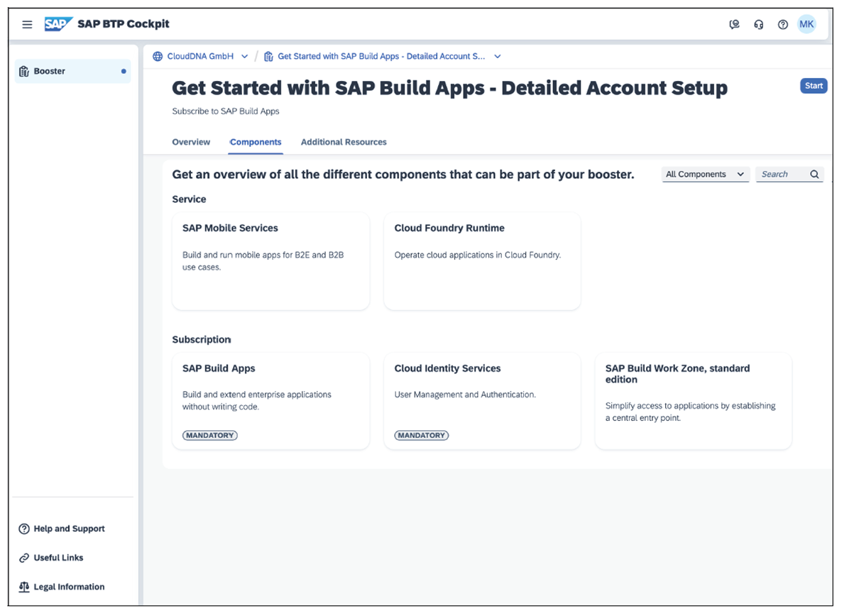Click the MK user avatar
Image resolution: width=842 pixels, height=616 pixels.
(x=807, y=23)
